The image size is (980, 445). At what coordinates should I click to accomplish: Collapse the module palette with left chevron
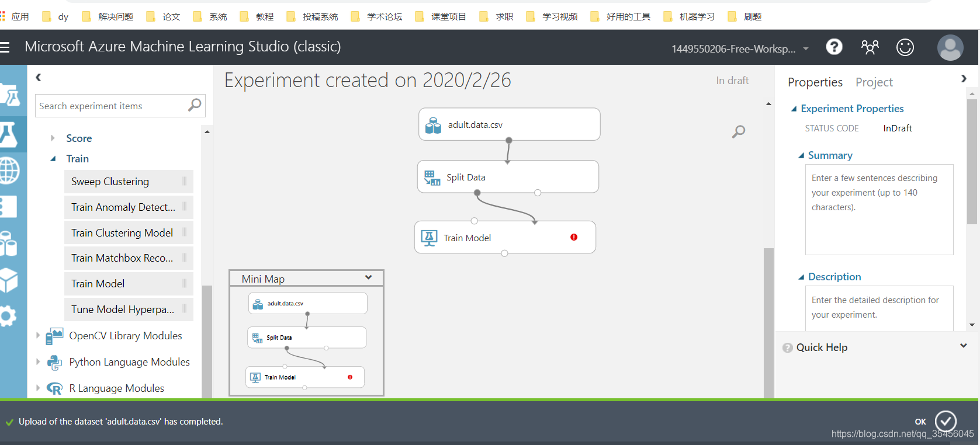38,77
